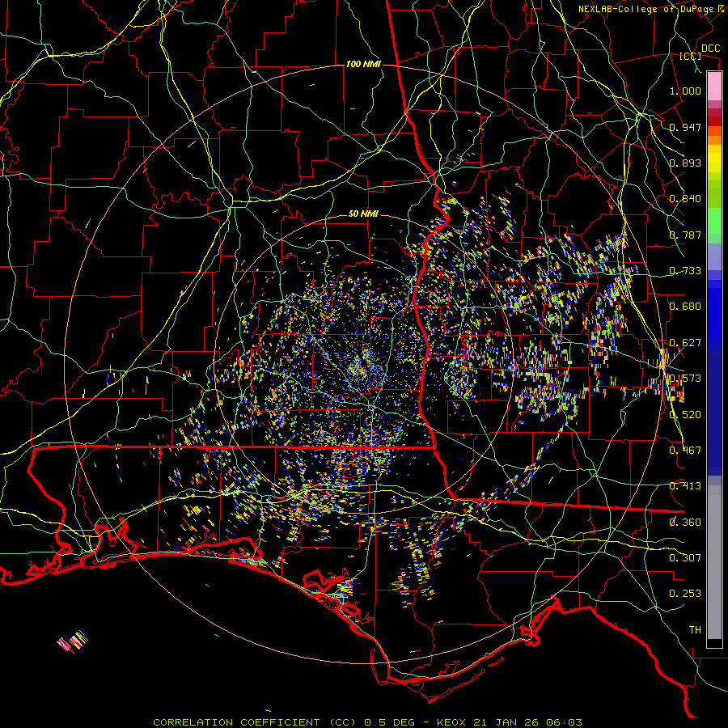Screen dimensions: 728x728
Task: Click the DCC product label
Action: click(x=710, y=49)
